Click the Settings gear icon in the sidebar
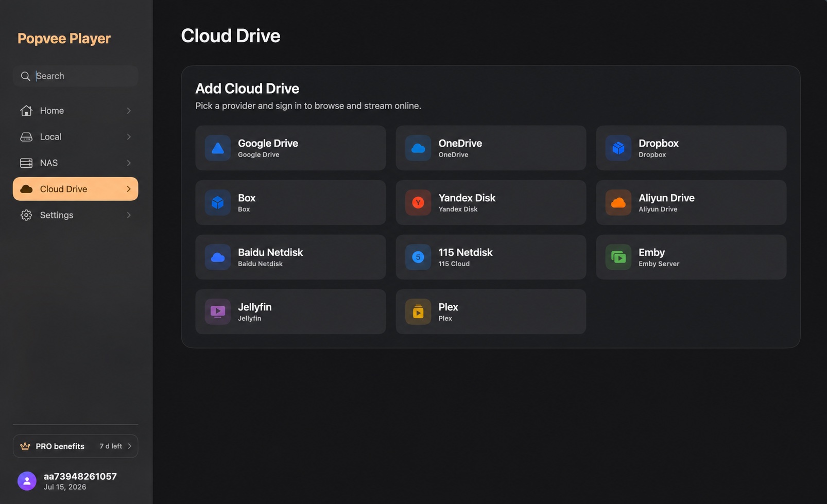 (26, 215)
